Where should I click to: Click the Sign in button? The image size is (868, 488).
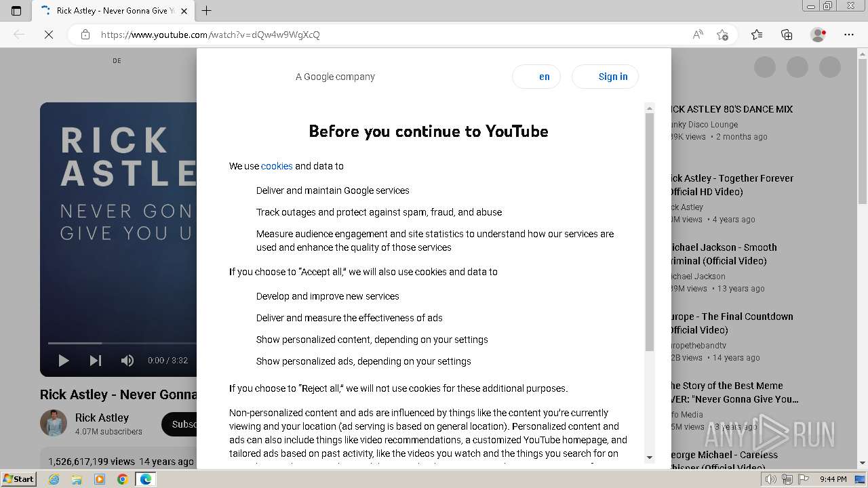point(605,77)
